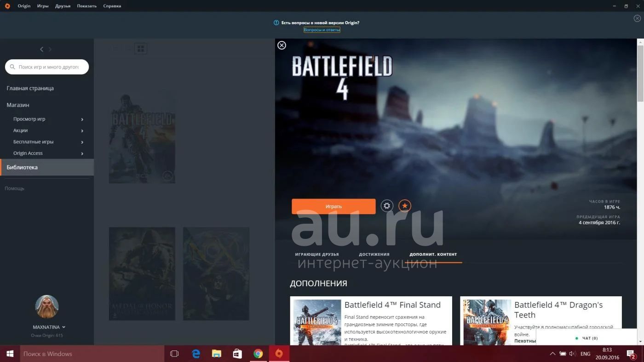Switch to the Достижения tab

(374, 254)
